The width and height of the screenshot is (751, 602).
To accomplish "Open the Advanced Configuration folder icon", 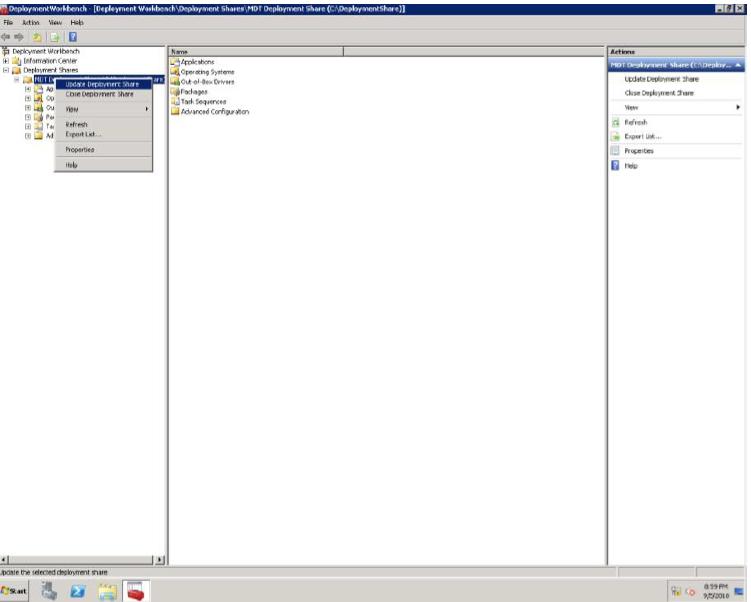I will [175, 112].
